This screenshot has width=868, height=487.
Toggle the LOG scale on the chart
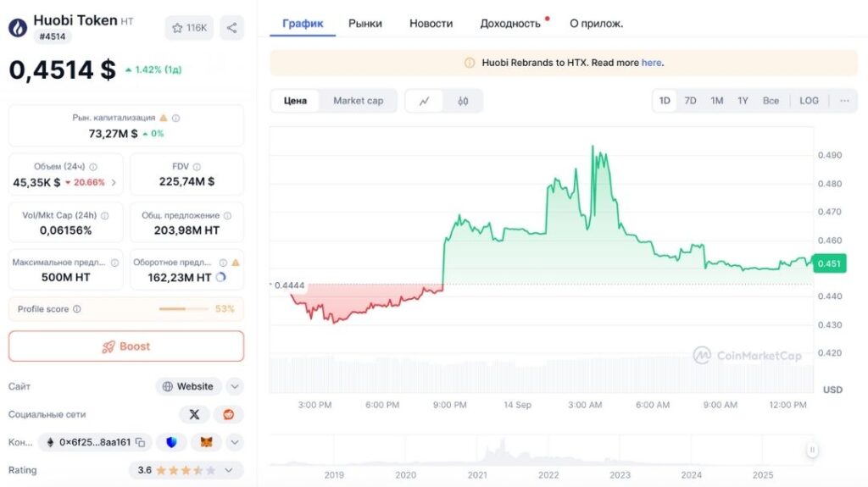click(809, 101)
